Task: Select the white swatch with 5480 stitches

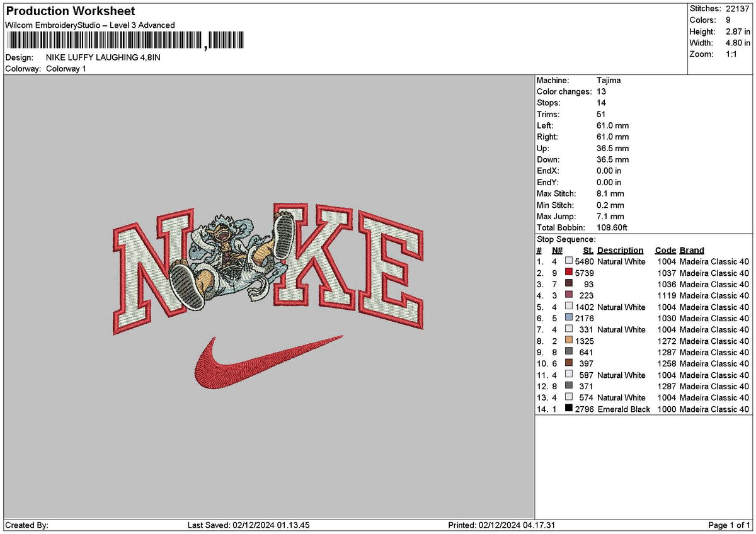Action: point(569,261)
